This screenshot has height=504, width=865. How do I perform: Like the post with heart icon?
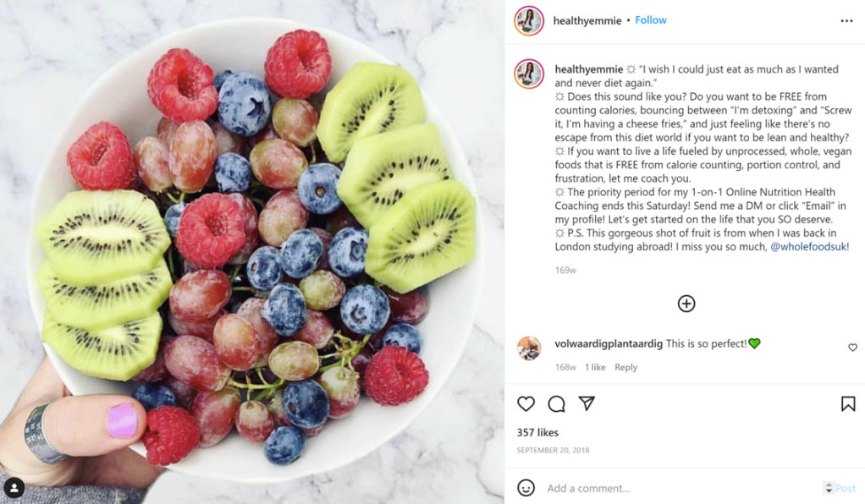point(526,403)
